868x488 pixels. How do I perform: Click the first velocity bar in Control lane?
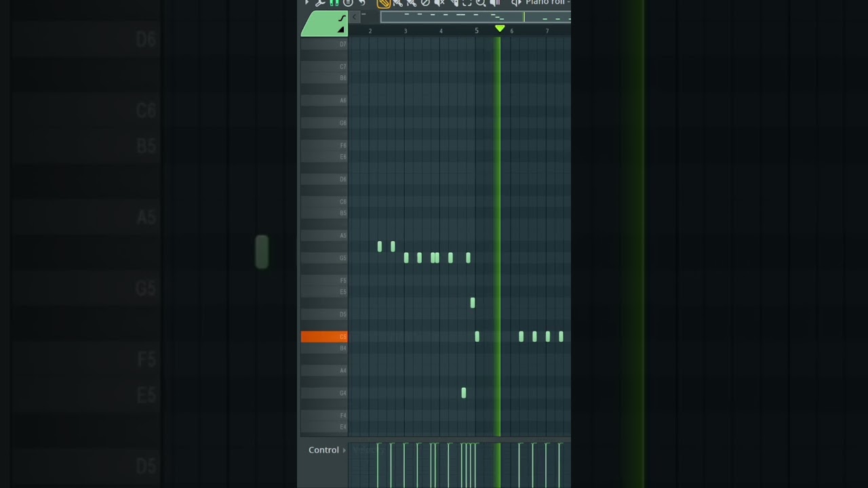[378, 465]
